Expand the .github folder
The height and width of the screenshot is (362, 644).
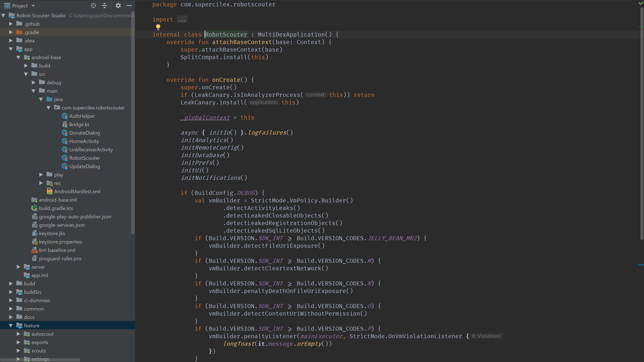tap(11, 24)
